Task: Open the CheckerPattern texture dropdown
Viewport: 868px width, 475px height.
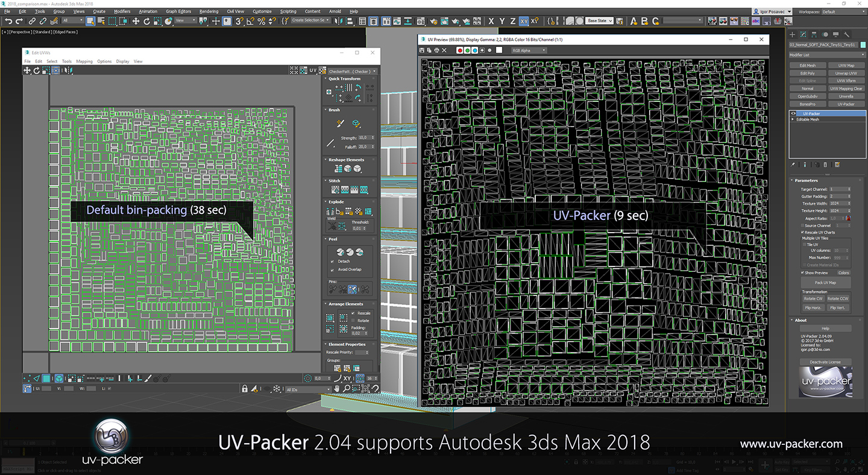Action: click(x=353, y=71)
